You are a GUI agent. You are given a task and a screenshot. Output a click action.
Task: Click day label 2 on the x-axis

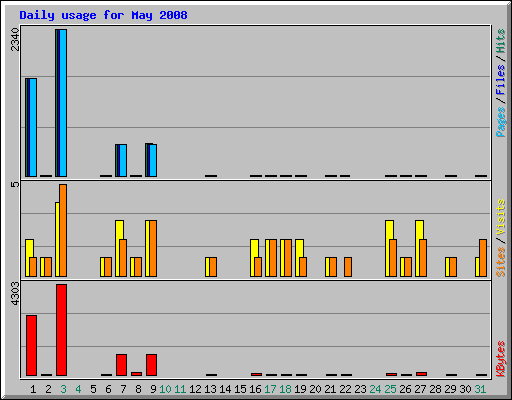click(x=48, y=389)
